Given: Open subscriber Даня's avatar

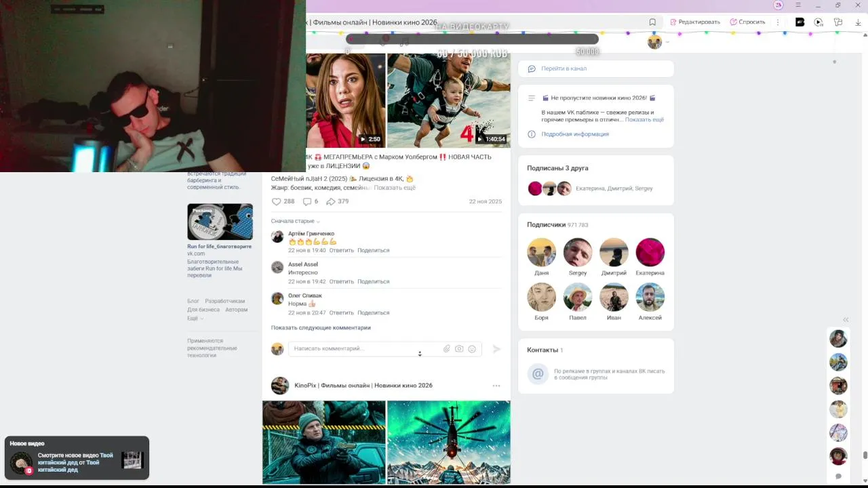Looking at the screenshot, I should 541,252.
